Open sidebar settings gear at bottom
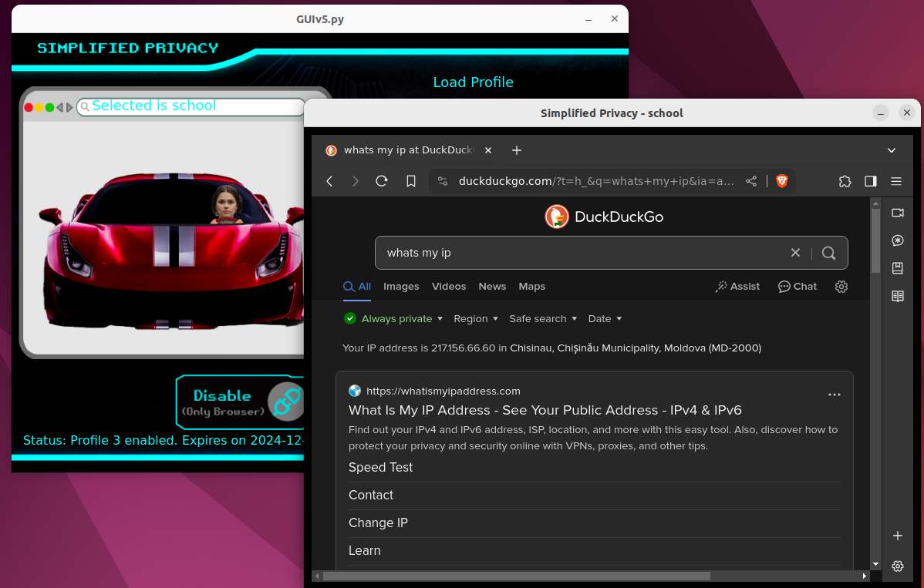Image resolution: width=924 pixels, height=588 pixels. tap(898, 566)
